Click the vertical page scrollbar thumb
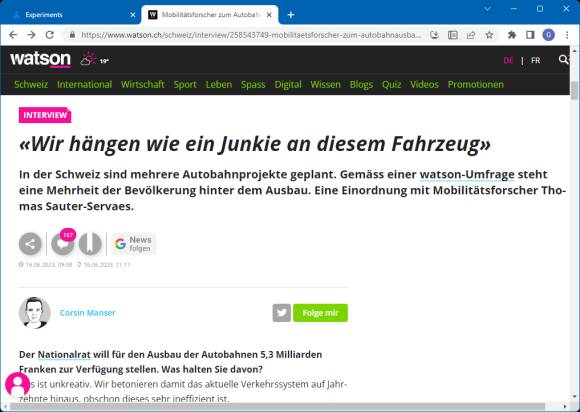This screenshot has height=412, width=580. point(574,91)
